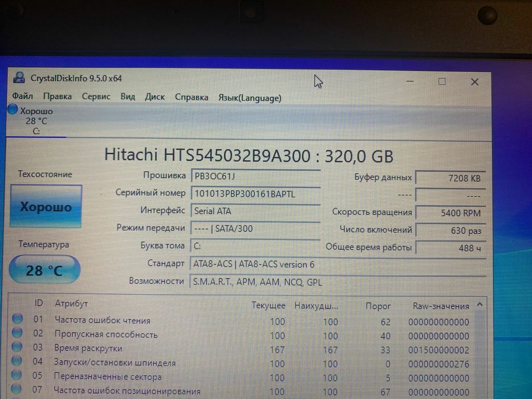Viewport: 532px width, 399px height.
Task: Click status circle for attribute 05
Action: pos(17,375)
